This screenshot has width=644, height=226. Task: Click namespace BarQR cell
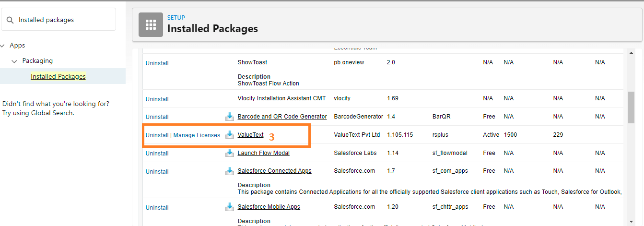tap(441, 117)
